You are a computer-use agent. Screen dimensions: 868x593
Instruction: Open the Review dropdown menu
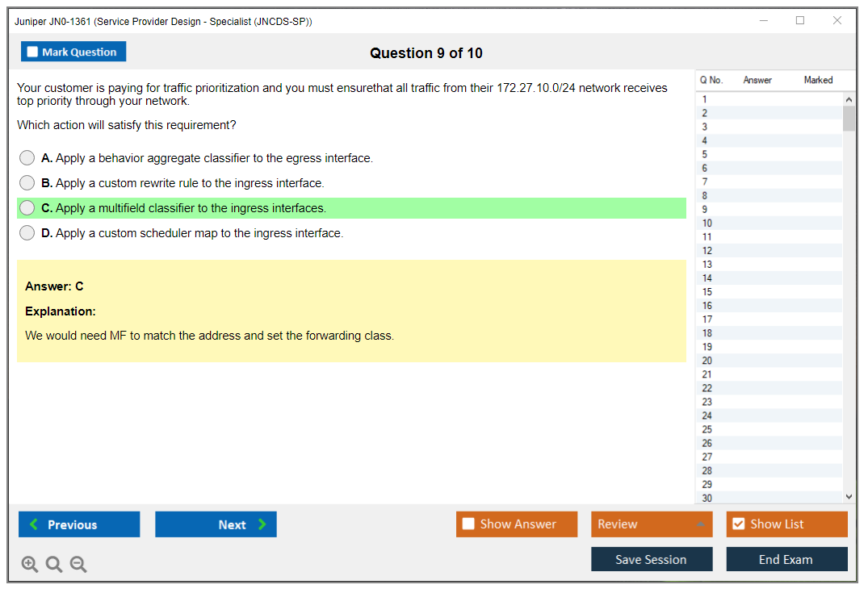[x=651, y=524]
